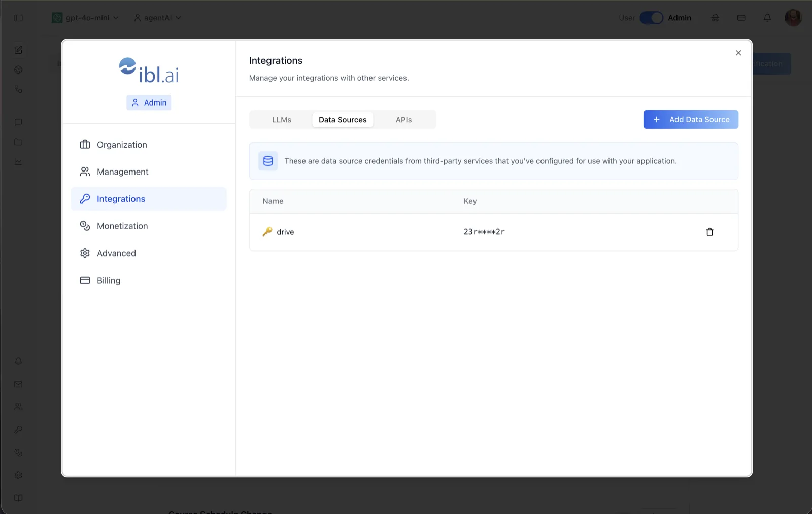812x514 pixels.
Task: Click the Integrations heading
Action: [x=276, y=60]
